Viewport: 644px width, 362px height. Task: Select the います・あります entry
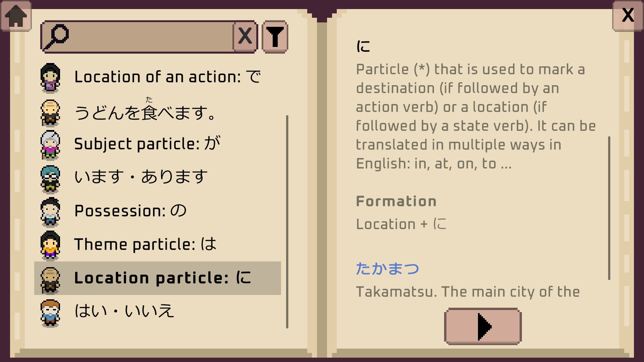(x=141, y=177)
